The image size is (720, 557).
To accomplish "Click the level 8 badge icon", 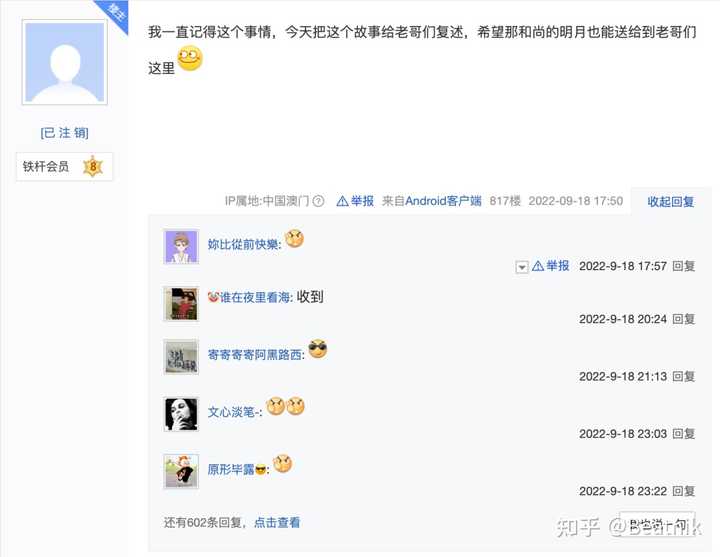I will [x=93, y=166].
